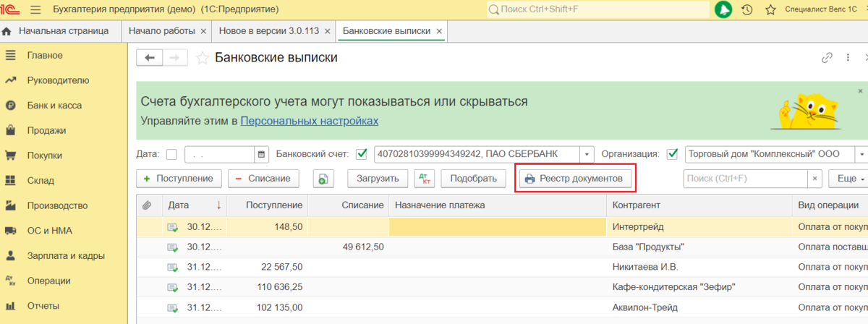Click the copy document icon button

coord(323,179)
